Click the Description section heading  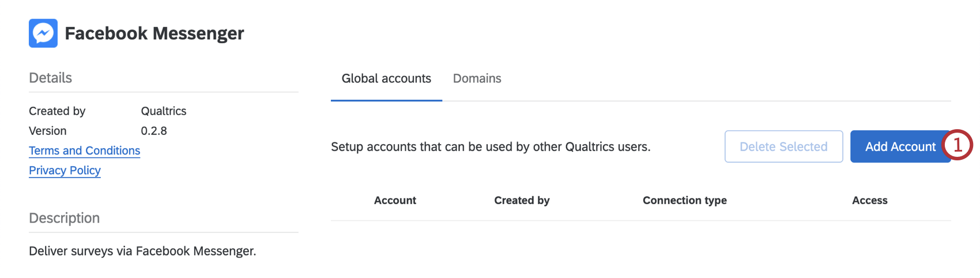tap(64, 218)
